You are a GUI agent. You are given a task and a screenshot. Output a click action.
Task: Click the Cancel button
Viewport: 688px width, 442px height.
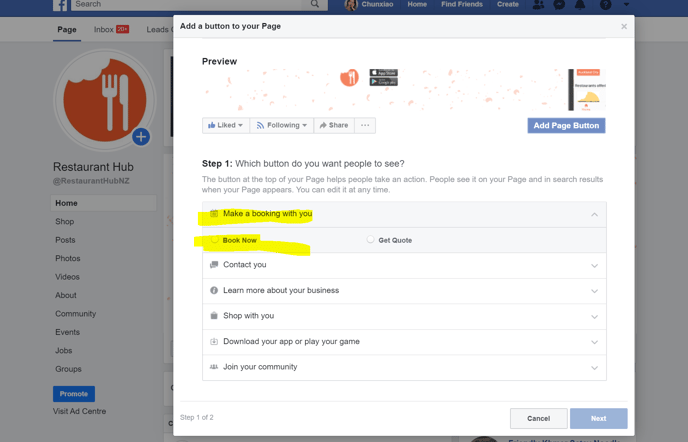point(538,418)
